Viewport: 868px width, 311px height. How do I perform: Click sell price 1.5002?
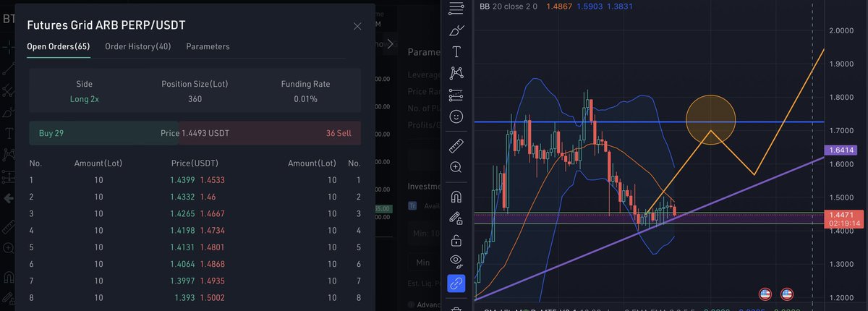[x=211, y=297]
